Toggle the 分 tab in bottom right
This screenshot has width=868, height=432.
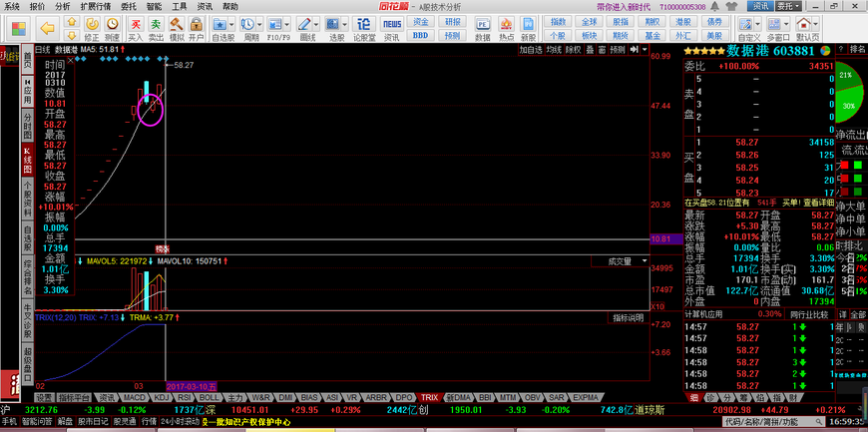click(726, 398)
